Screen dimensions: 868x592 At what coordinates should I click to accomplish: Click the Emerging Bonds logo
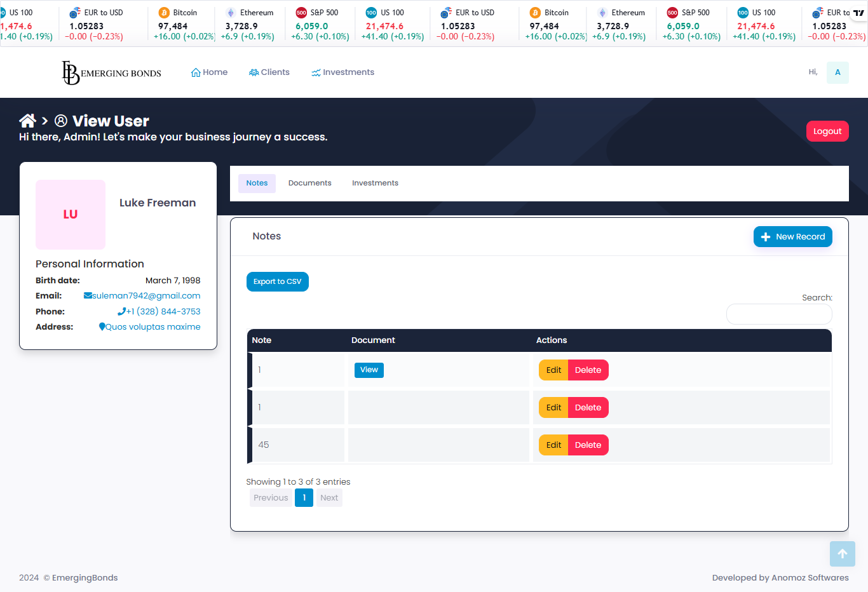(x=111, y=72)
